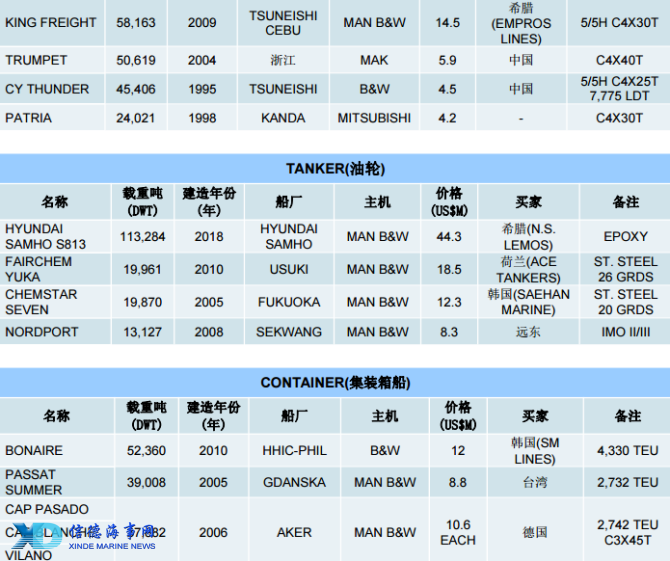Click the VILANO ship name
Screen dimensions: 670x561
coord(28,555)
